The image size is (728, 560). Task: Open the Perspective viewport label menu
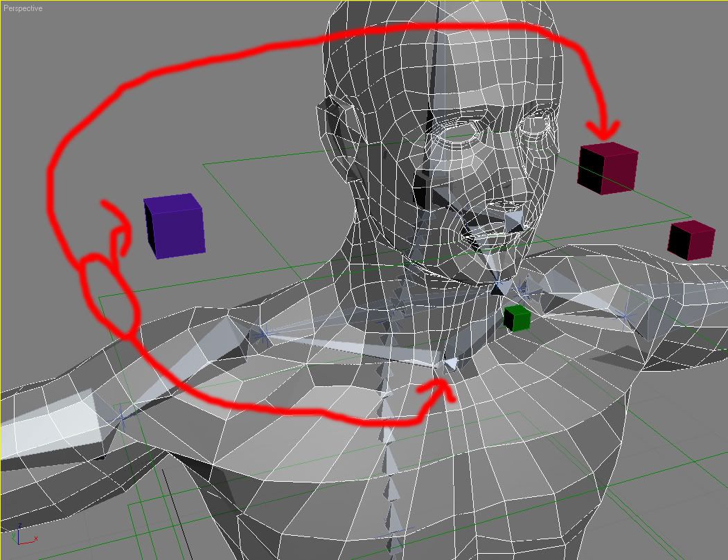point(23,8)
